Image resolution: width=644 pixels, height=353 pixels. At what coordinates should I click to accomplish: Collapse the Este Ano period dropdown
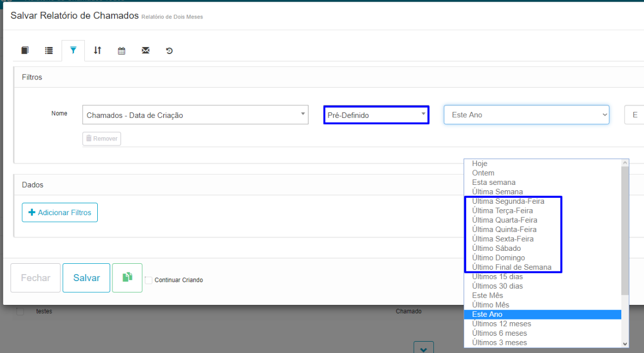coord(526,115)
